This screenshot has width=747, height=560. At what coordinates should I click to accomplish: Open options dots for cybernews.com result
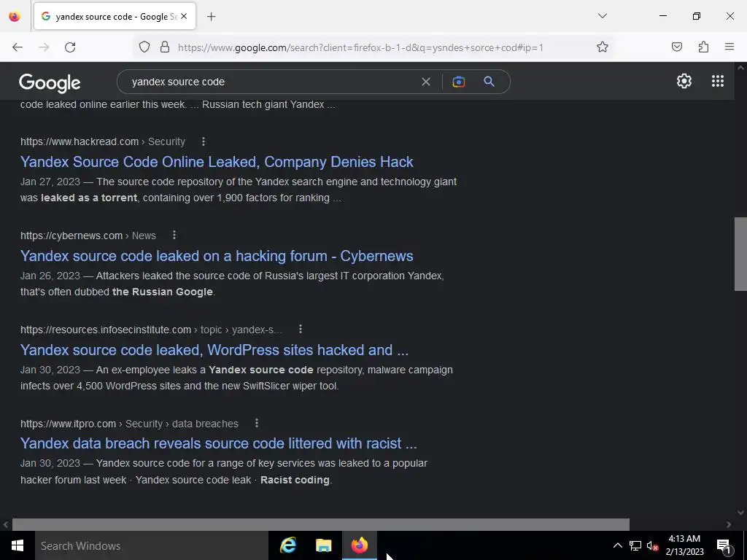click(x=174, y=236)
